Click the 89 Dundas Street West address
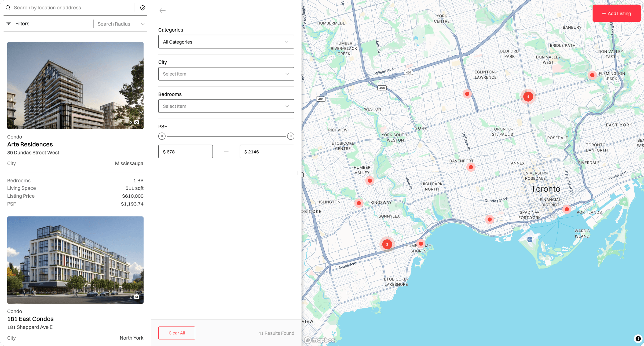This screenshot has height=346, width=644. coord(33,153)
